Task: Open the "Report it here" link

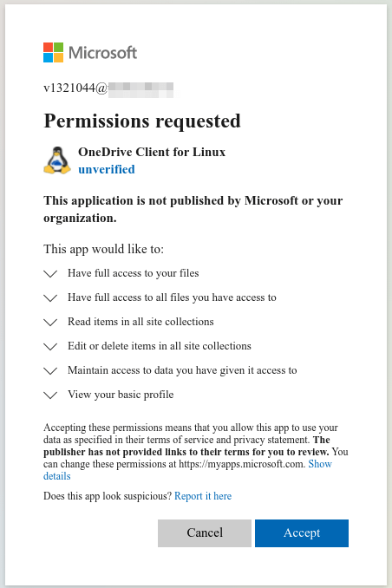Action: 203,496
